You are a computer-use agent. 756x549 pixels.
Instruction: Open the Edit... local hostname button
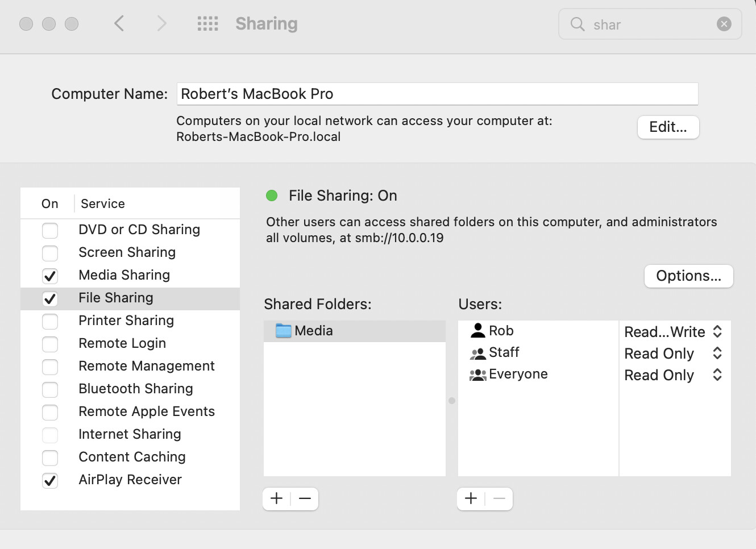pos(668,127)
